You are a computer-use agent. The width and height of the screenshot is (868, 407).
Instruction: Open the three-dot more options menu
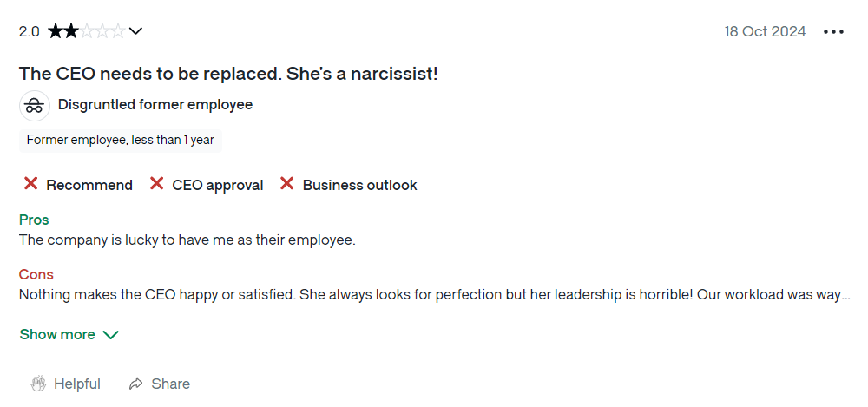coord(833,32)
